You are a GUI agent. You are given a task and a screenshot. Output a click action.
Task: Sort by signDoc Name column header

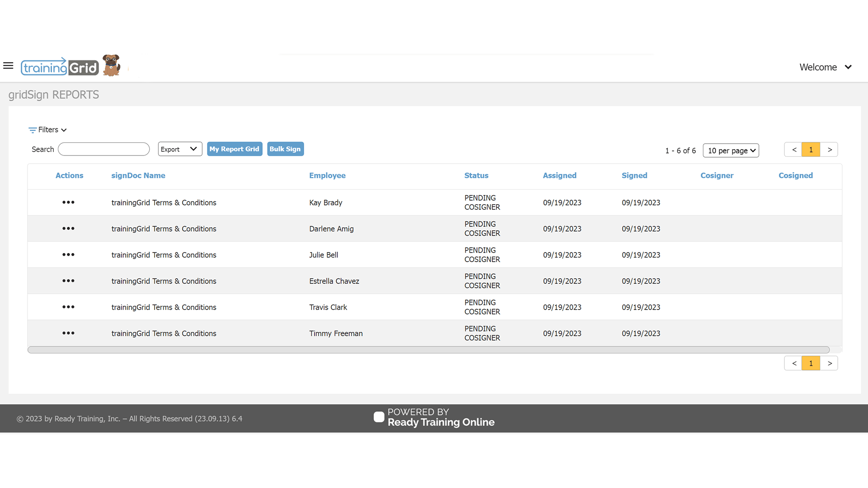tap(138, 175)
